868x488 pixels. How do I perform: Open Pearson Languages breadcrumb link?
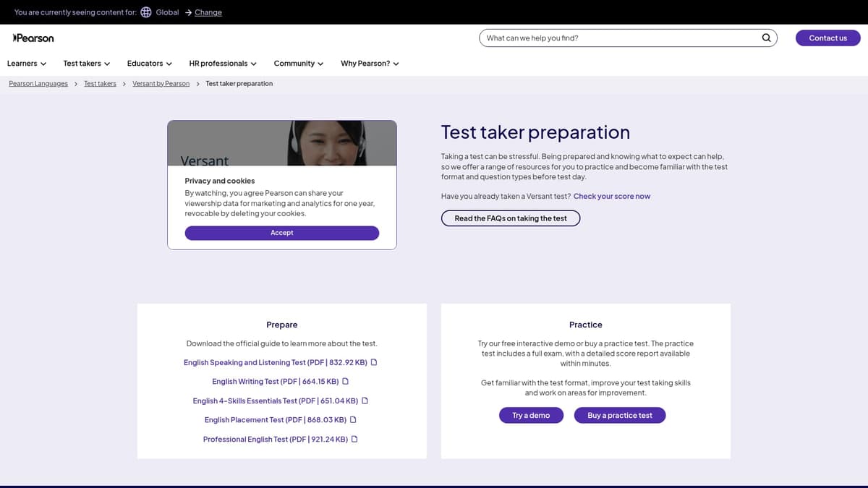[x=38, y=84]
